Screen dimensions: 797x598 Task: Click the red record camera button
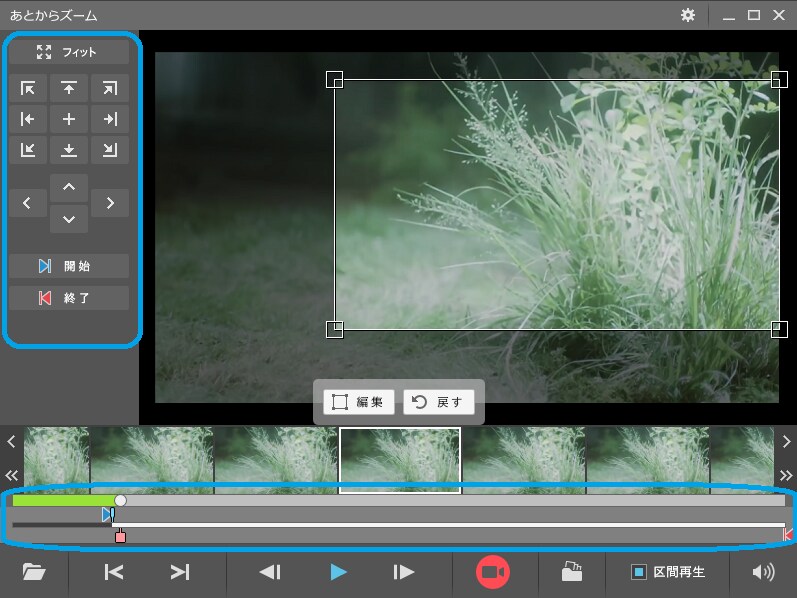pyautogui.click(x=493, y=572)
